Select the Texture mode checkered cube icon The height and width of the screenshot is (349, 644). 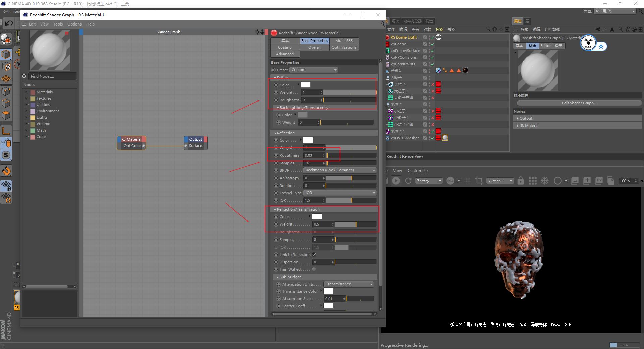[6, 67]
